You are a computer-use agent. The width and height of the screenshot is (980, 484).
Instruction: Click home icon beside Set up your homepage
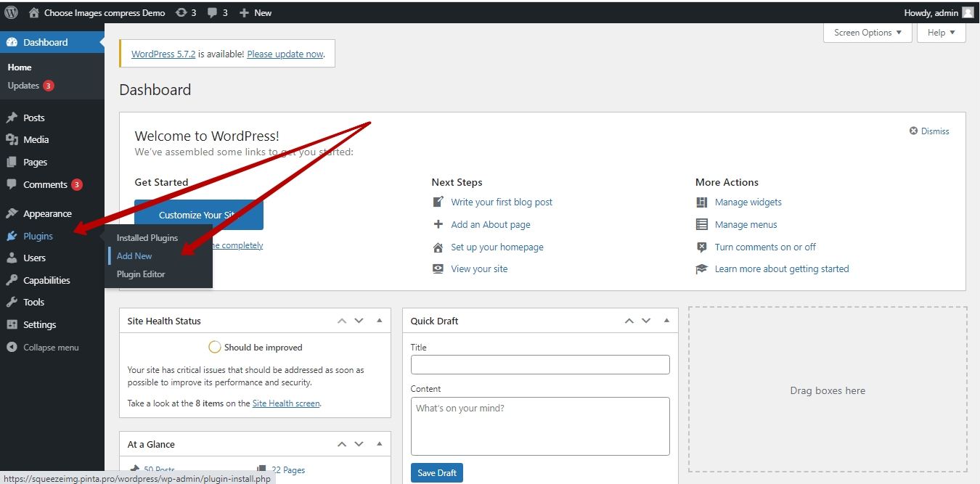pos(438,247)
